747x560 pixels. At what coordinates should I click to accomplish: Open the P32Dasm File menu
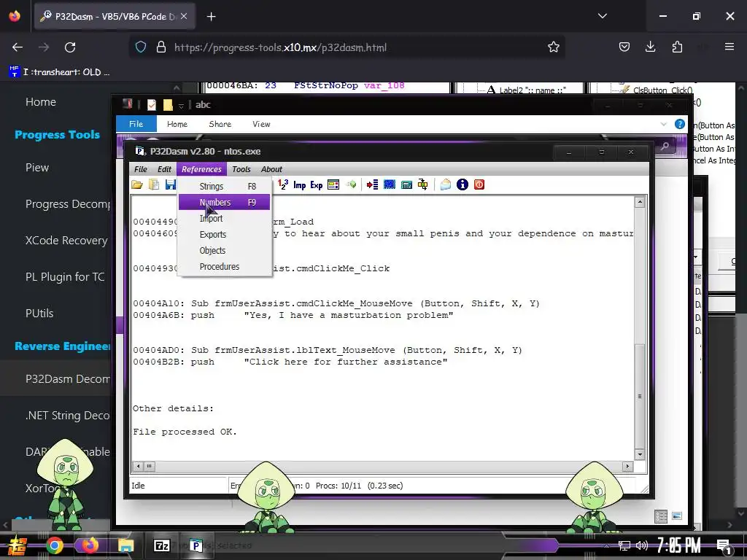coord(141,169)
